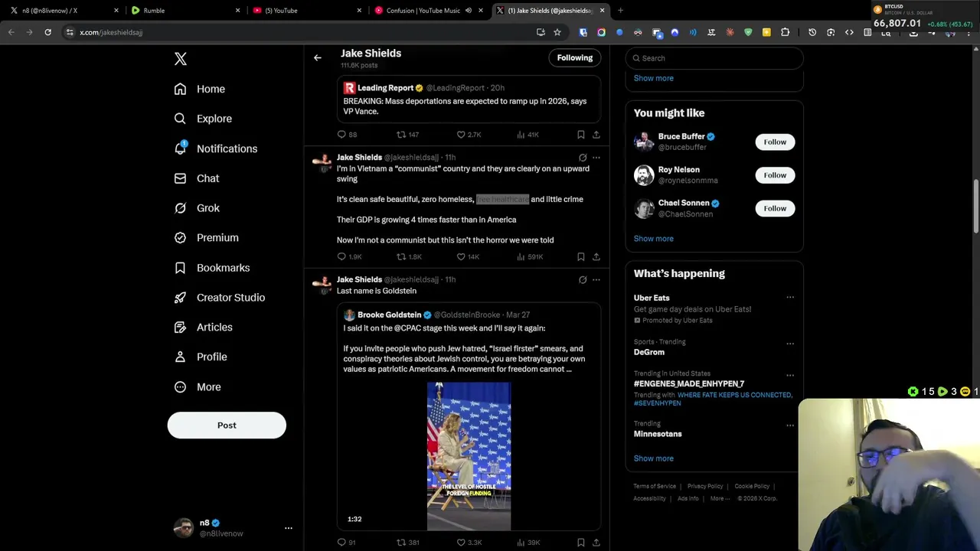Go to Home in the sidebar
Viewport: 980px width, 551px height.
[x=200, y=90]
